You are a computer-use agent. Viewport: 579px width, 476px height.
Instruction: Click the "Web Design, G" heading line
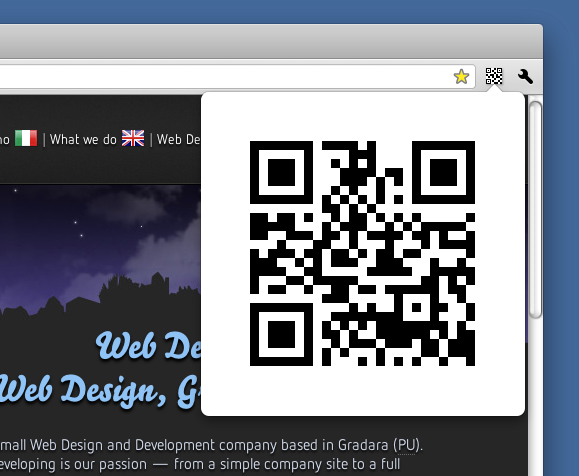pos(100,392)
